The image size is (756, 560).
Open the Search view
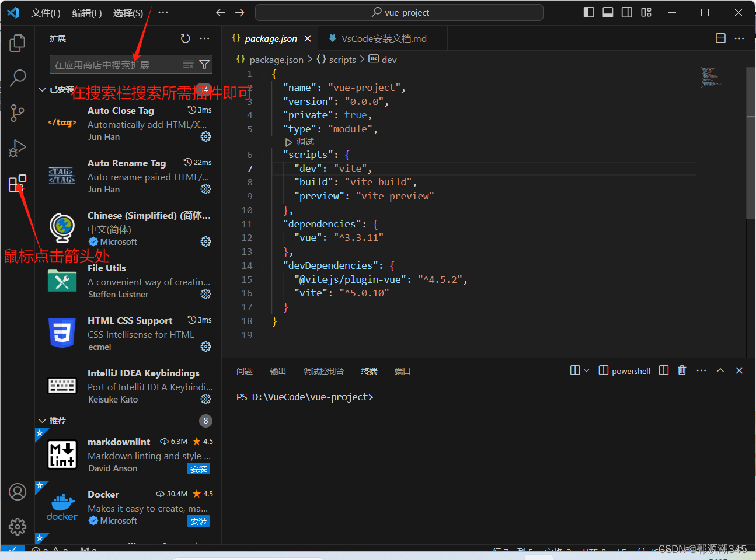pyautogui.click(x=17, y=78)
